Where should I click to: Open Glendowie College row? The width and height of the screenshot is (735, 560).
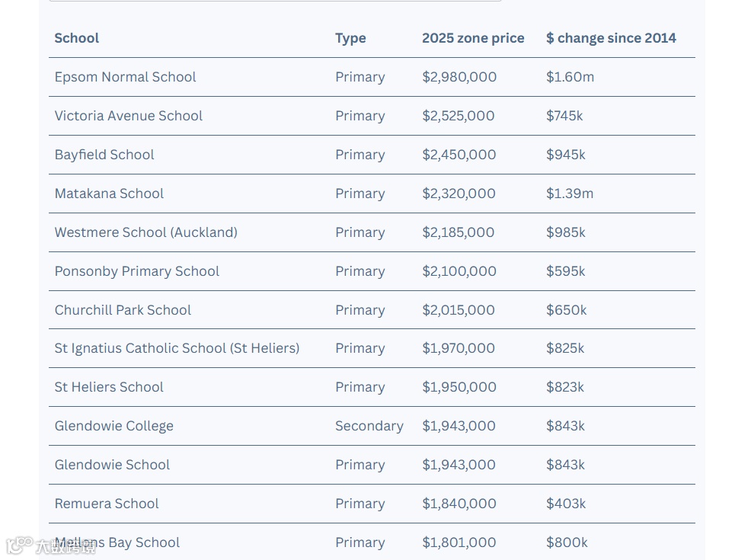pyautogui.click(x=113, y=426)
